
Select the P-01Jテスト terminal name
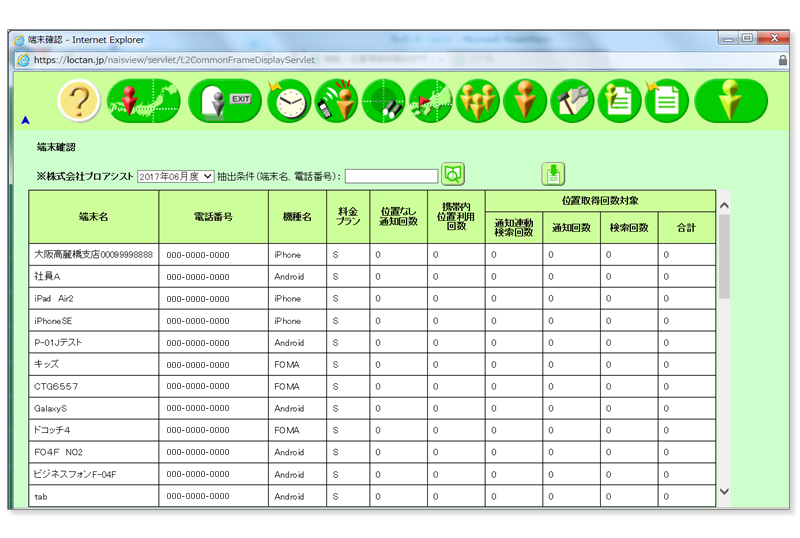pyautogui.click(x=58, y=343)
